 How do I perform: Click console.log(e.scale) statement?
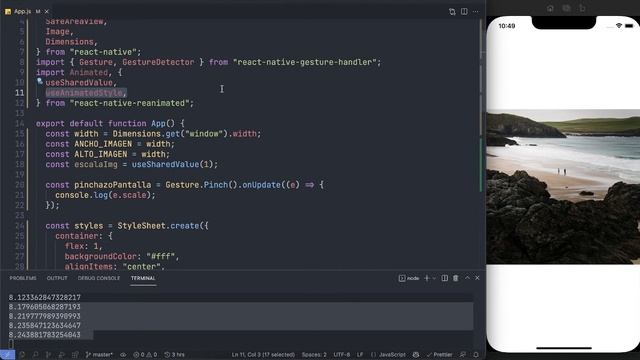(x=105, y=195)
